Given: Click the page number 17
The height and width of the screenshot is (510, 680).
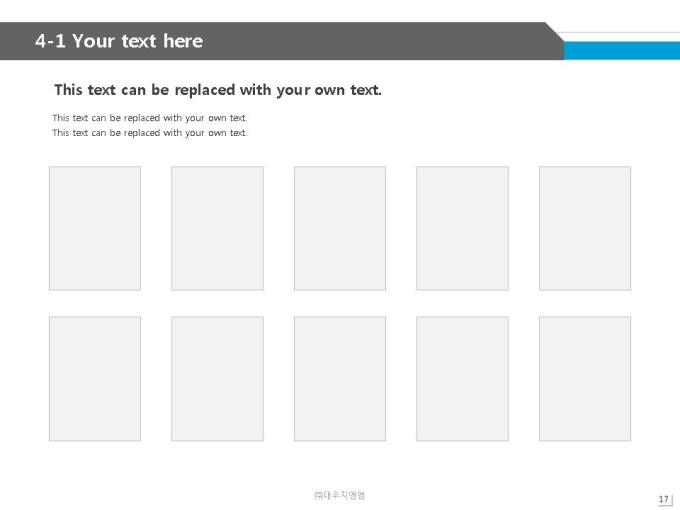Looking at the screenshot, I should click(x=664, y=499).
